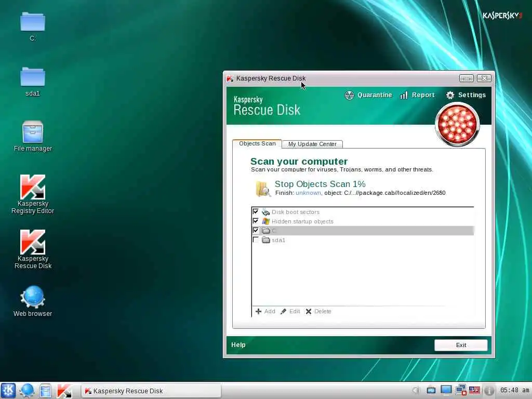Close the Kaspersky Rescue Disk window
Viewport: 532px width, 399px height.
(x=484, y=78)
